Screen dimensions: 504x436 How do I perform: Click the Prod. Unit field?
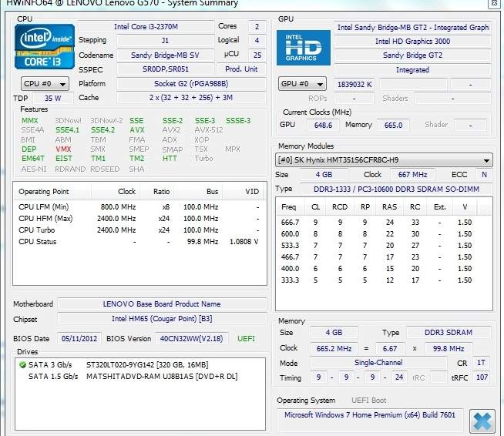click(241, 69)
